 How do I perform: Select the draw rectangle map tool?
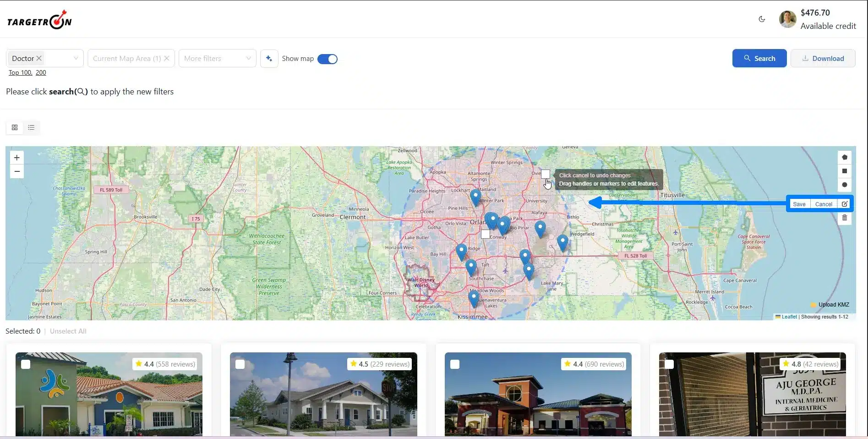[x=844, y=171]
